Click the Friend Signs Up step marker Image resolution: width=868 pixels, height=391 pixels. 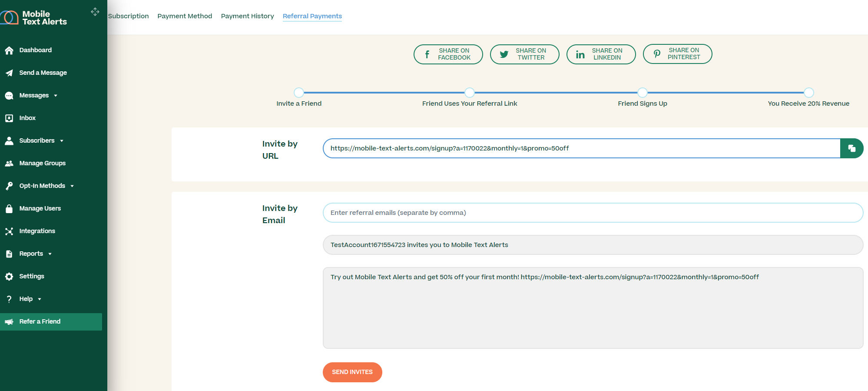(x=643, y=93)
